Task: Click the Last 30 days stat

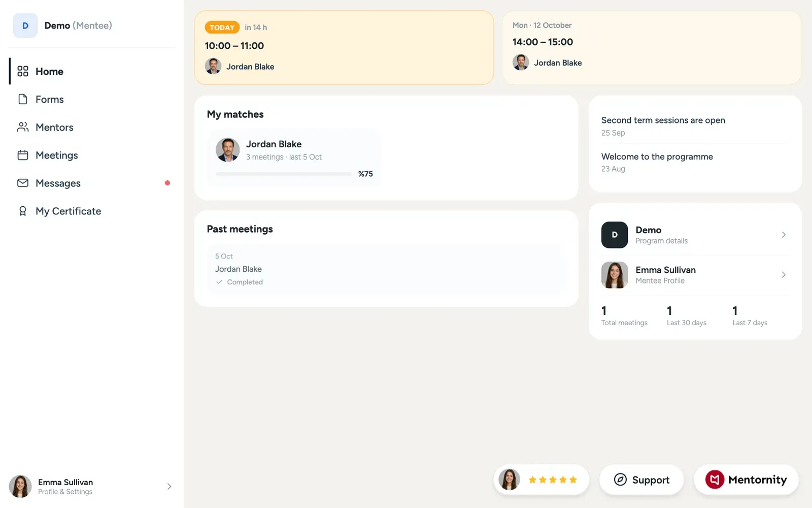Action: click(687, 315)
